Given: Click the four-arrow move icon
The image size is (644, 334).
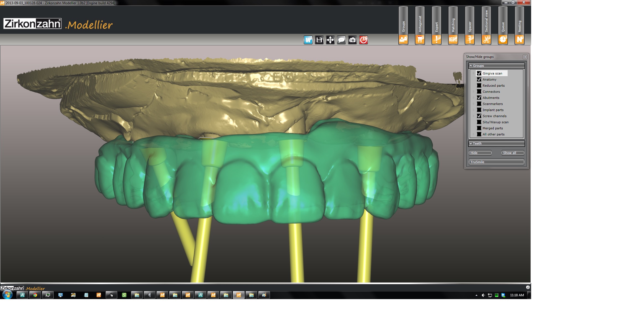Looking at the screenshot, I should pos(330,40).
